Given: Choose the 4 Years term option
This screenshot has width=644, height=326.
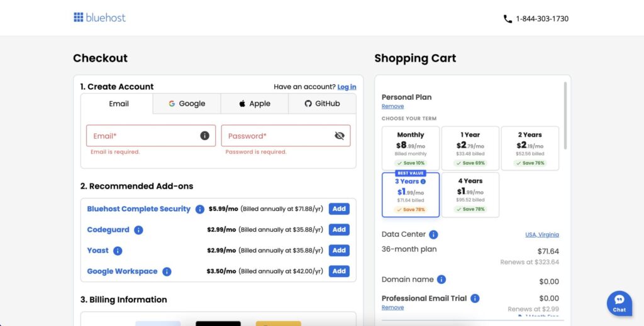Looking at the screenshot, I should pos(470,195).
